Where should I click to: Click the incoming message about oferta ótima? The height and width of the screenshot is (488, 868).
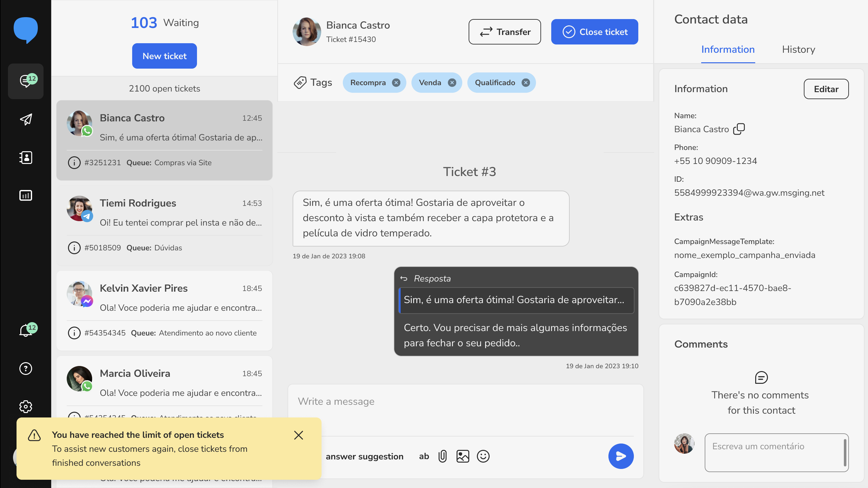tap(431, 218)
